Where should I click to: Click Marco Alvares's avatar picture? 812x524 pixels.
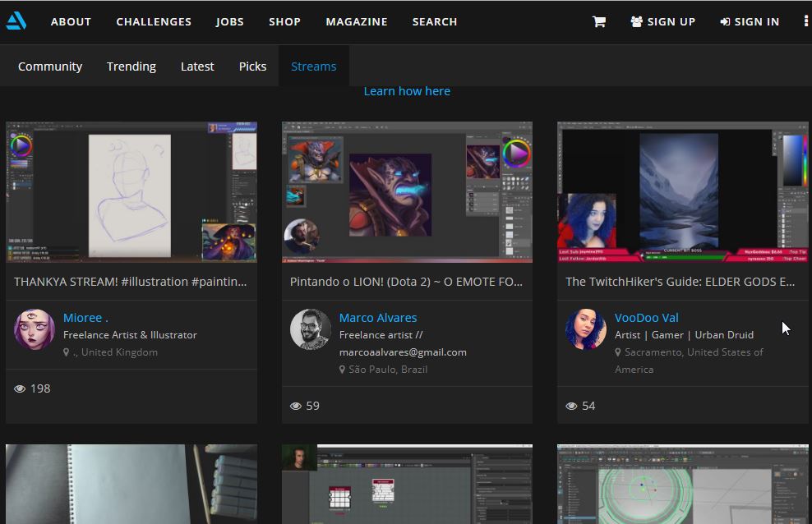pos(310,329)
